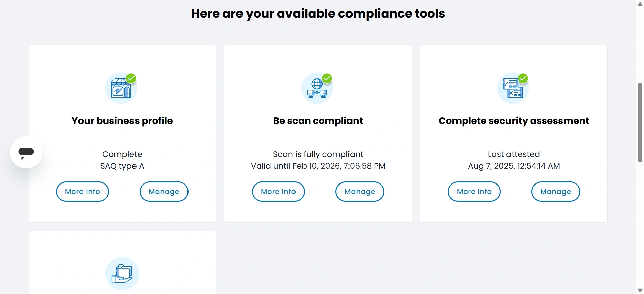644x294 pixels.
Task: Click the 'Your business profile' heading
Action: point(122,121)
